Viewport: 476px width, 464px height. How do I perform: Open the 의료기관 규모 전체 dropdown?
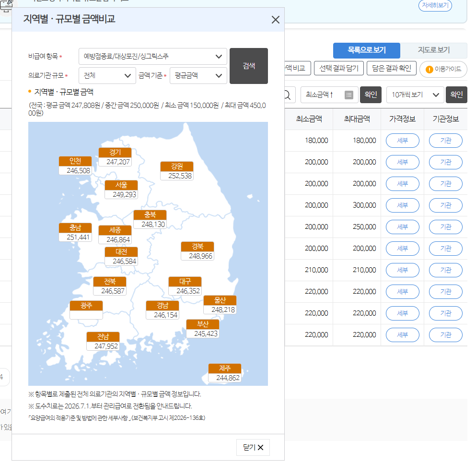(107, 75)
